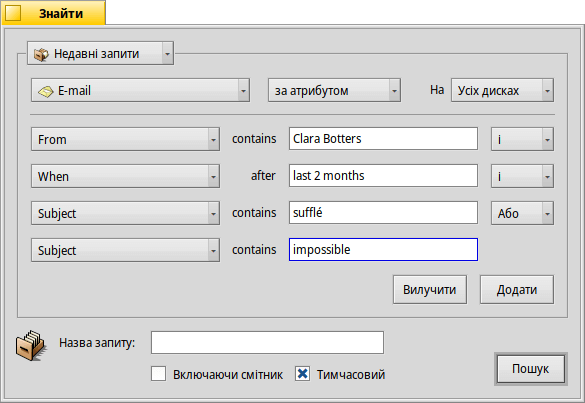Open the Або logic dropdown
Screen dimensions: 585x403
click(522, 213)
